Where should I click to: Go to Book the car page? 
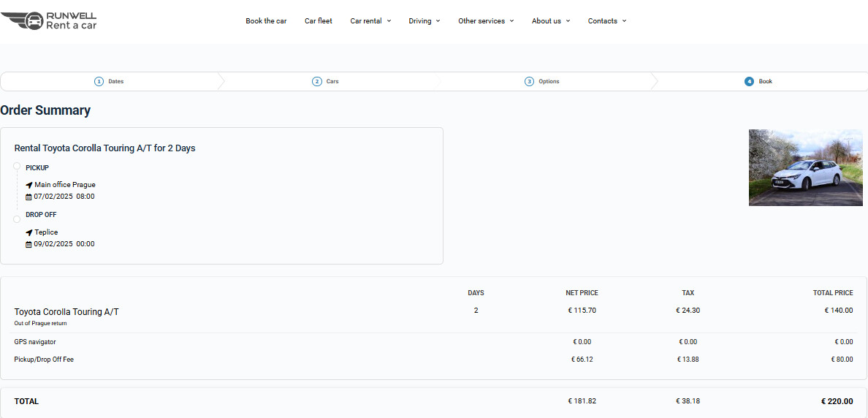[266, 21]
